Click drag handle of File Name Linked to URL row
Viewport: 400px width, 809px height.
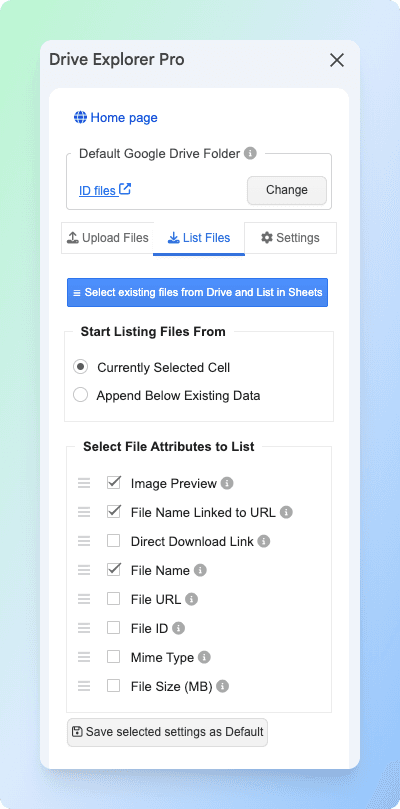[84, 512]
